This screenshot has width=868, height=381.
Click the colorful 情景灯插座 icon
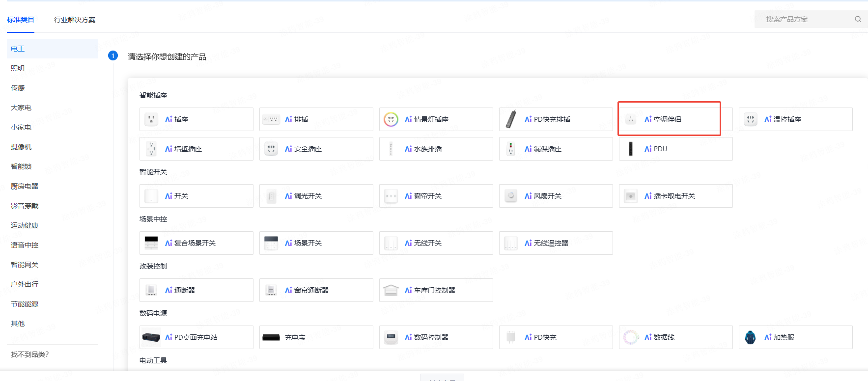point(391,119)
